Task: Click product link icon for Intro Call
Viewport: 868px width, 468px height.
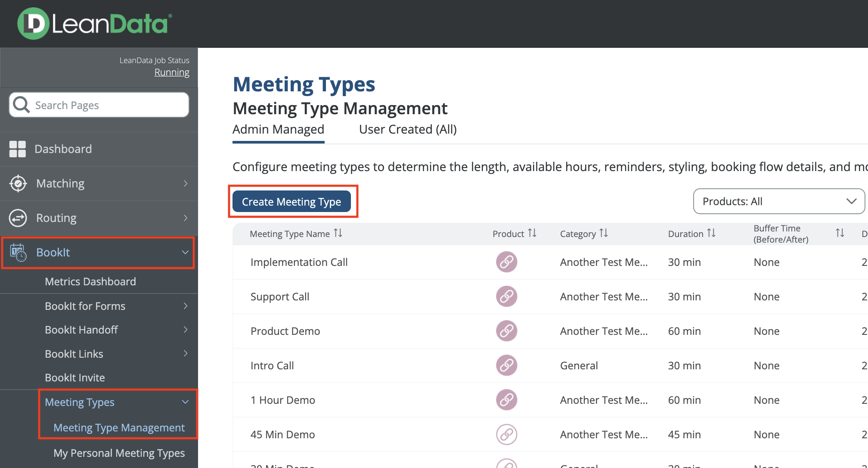Action: pyautogui.click(x=507, y=365)
